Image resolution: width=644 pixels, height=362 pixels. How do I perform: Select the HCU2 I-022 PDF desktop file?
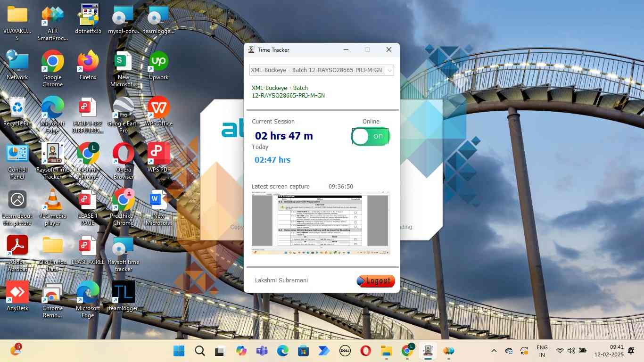tap(88, 115)
